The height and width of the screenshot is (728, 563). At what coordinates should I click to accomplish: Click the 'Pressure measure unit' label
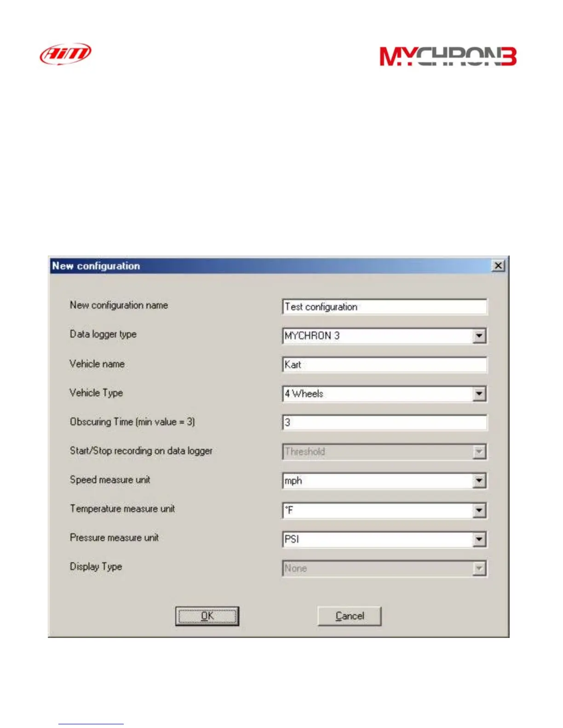(114, 538)
